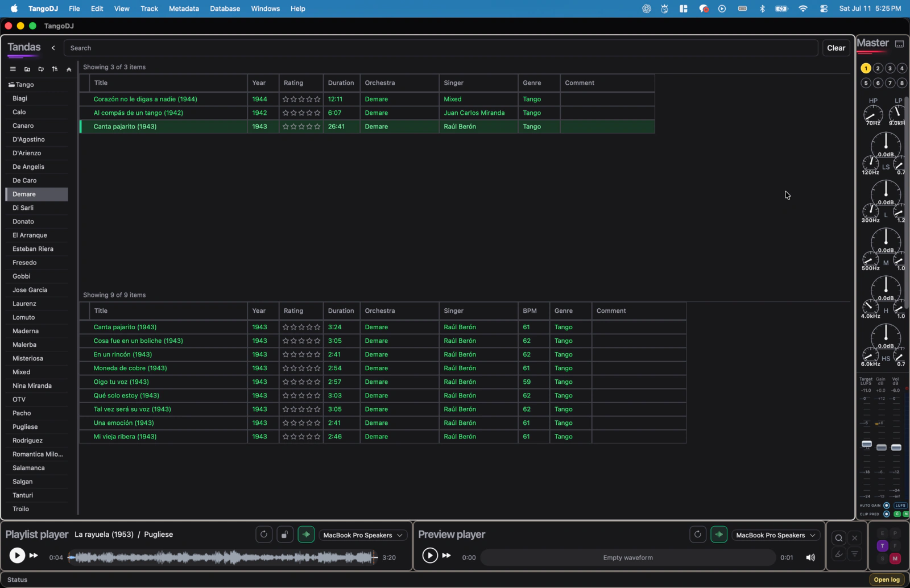
Task: Sort lower table by Singer column
Action: 478,311
